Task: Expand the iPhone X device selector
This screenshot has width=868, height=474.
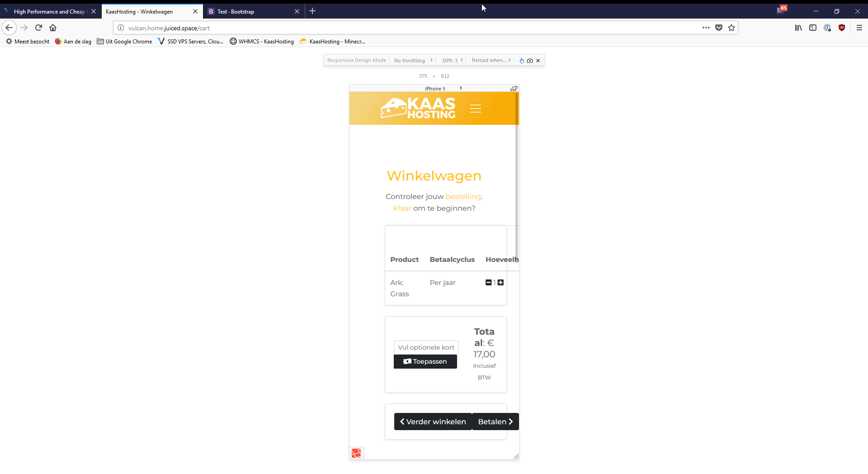Action: [443, 89]
